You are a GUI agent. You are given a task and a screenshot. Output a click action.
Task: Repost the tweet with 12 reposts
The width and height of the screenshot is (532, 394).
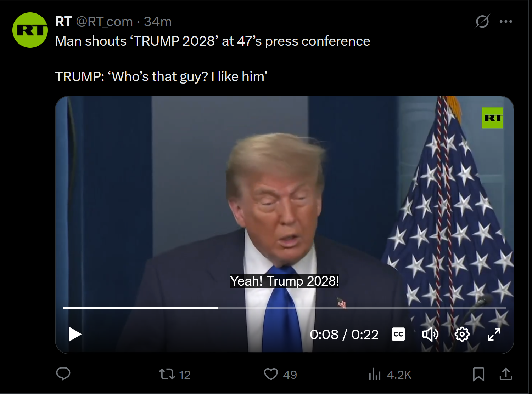pyautogui.click(x=174, y=374)
